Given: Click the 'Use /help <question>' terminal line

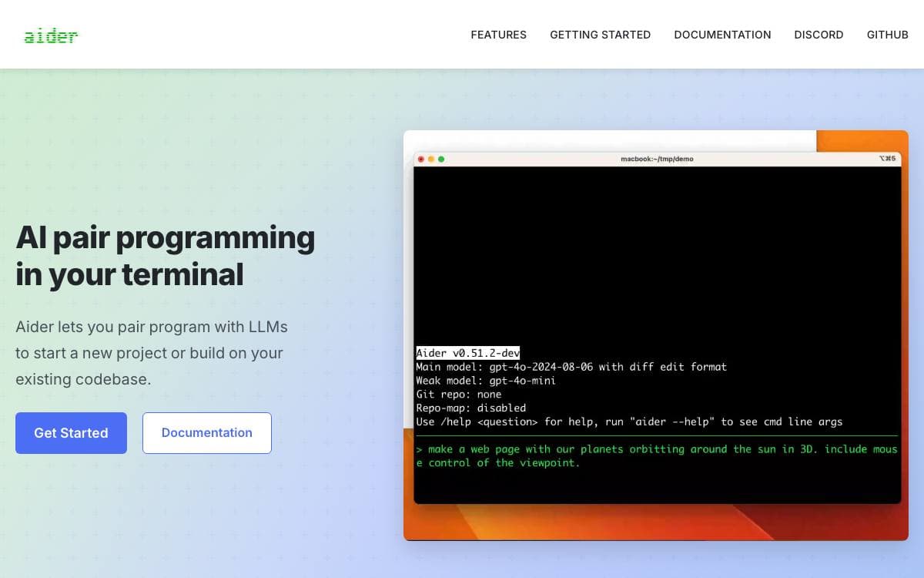Looking at the screenshot, I should tap(629, 422).
